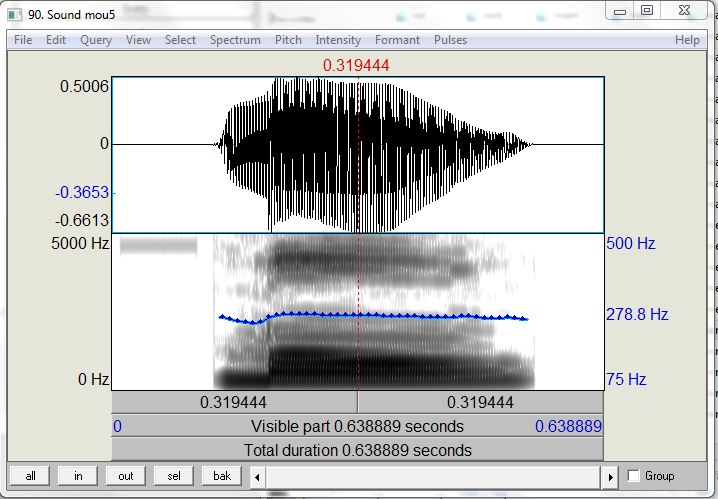The width and height of the screenshot is (718, 499).
Task: Open the Edit menu
Action: (56, 40)
